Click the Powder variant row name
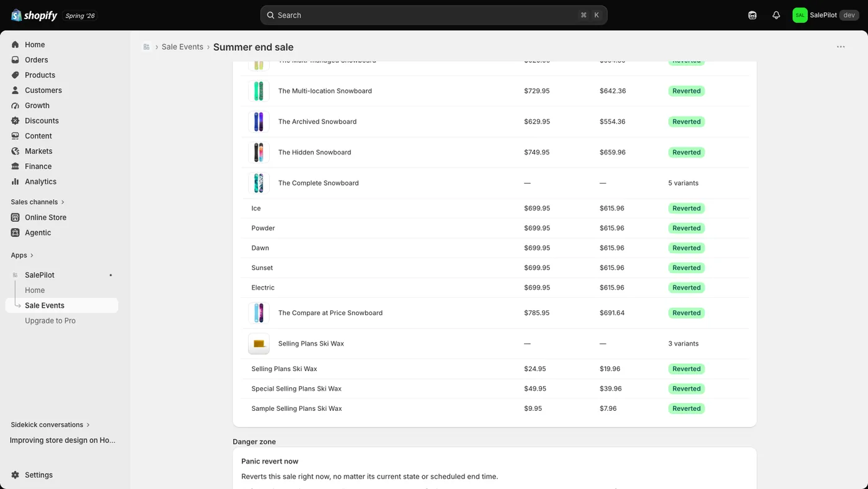The height and width of the screenshot is (489, 868). [263, 228]
